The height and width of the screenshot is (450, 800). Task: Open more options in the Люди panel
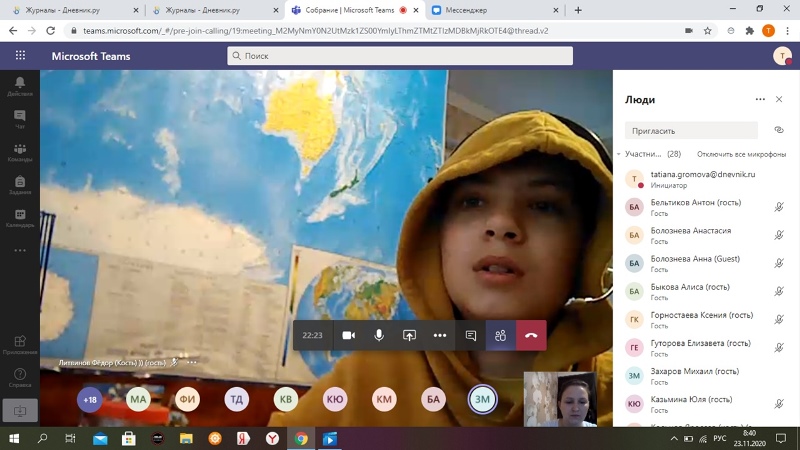coord(760,100)
